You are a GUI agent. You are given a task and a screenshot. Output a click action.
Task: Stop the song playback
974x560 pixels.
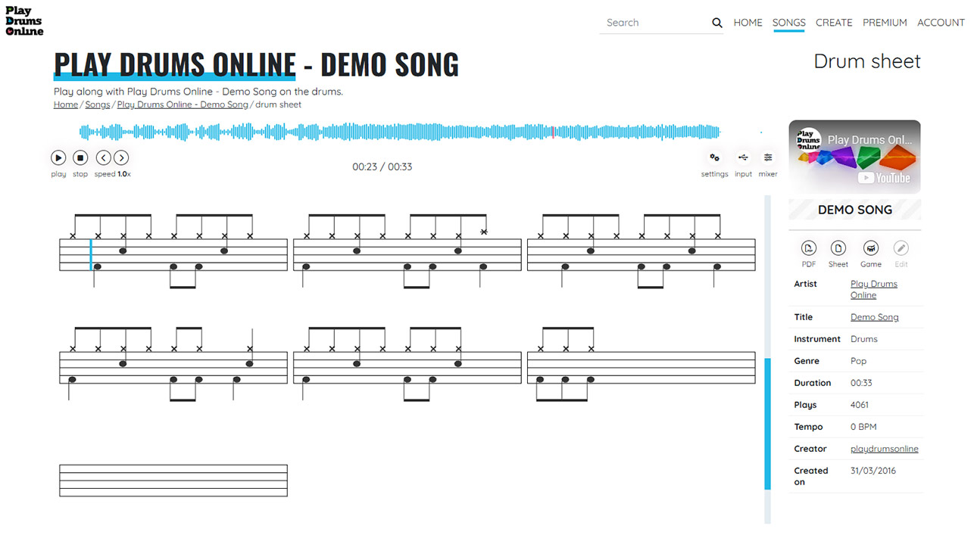coord(80,157)
